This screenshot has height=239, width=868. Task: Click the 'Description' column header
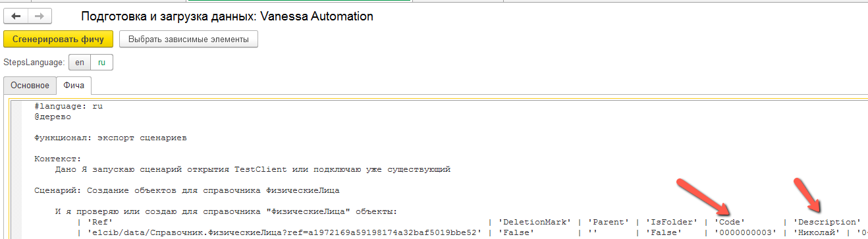tap(827, 222)
